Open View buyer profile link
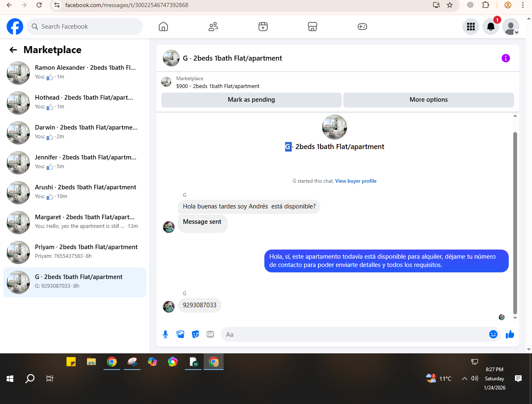This screenshot has width=532, height=404. coord(356,181)
